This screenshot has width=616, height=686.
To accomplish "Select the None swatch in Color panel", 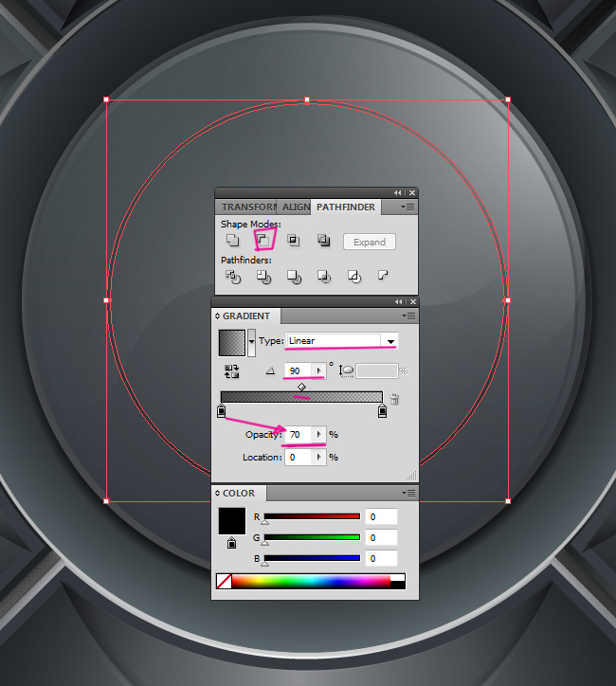I will point(224,582).
